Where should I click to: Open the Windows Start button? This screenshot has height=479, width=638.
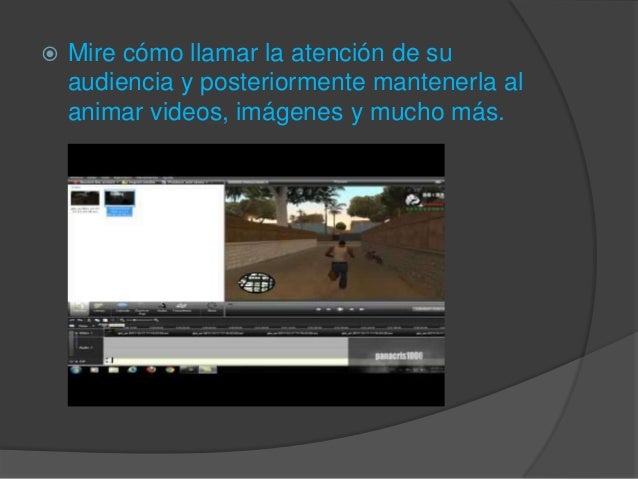(76, 370)
